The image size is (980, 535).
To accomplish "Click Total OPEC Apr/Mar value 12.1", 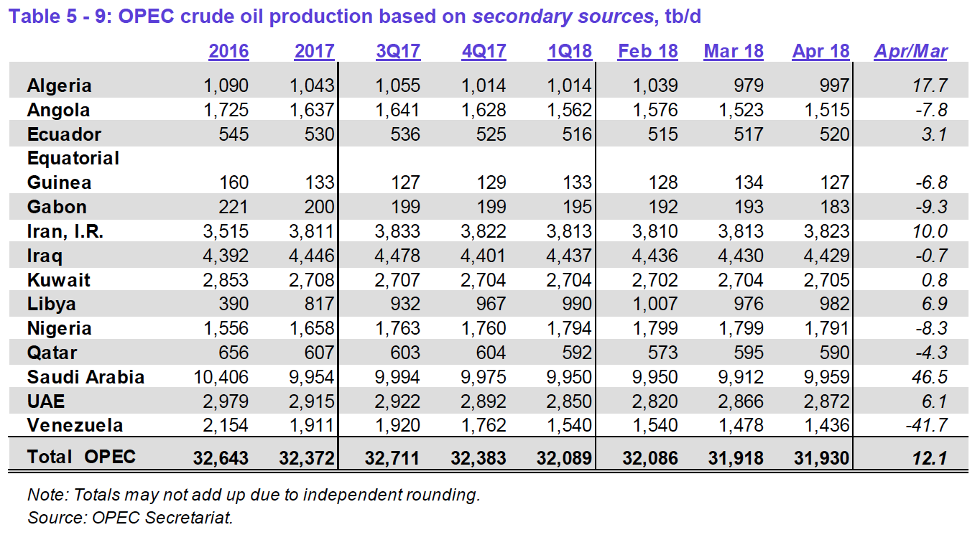I will pyautogui.click(x=929, y=457).
